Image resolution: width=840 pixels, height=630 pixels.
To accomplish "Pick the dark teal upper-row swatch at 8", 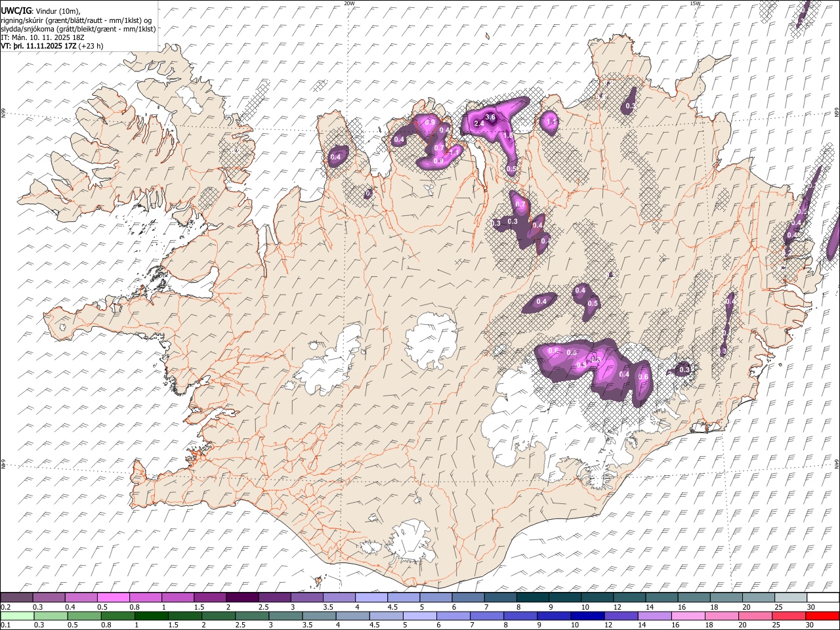I will click(x=532, y=597).
